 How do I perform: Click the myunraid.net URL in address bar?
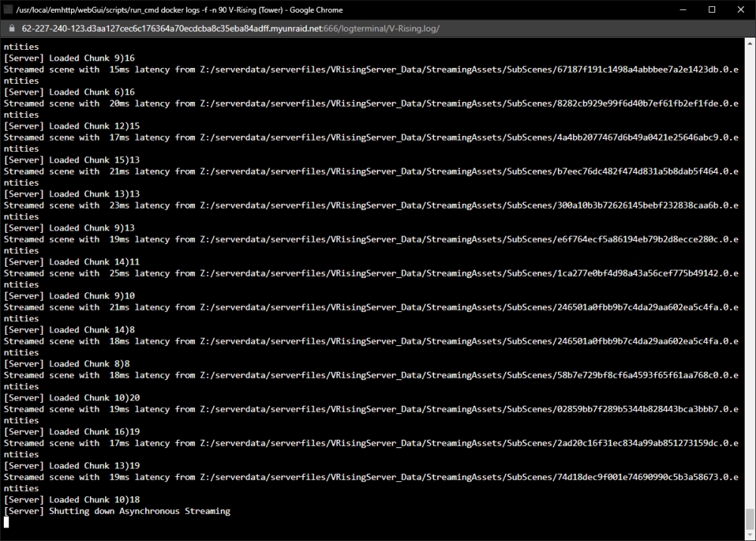click(x=231, y=29)
